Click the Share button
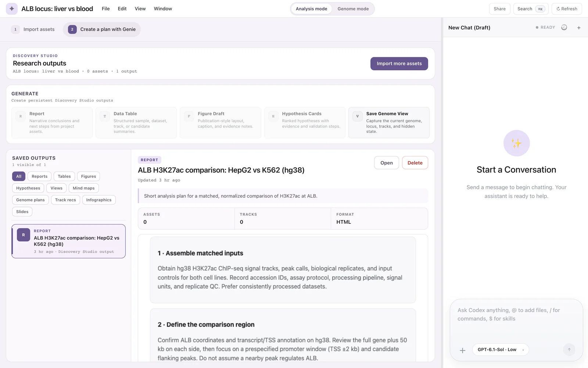 (500, 9)
